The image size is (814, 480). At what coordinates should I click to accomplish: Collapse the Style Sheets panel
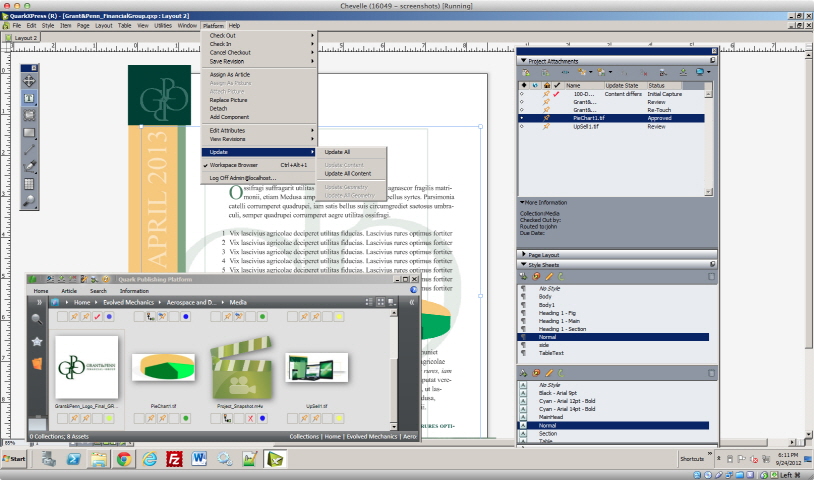click(524, 265)
